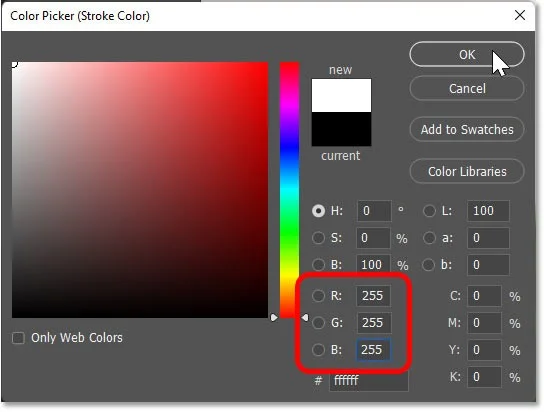Screen dimensions: 544x412
Task: Click the right hue slider arrow handle
Action: coord(305,317)
